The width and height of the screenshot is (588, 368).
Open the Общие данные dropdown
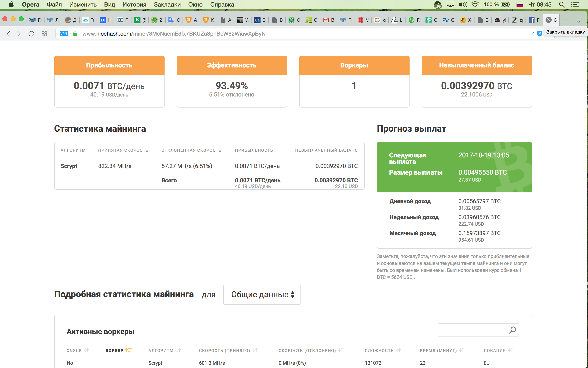coord(262,294)
